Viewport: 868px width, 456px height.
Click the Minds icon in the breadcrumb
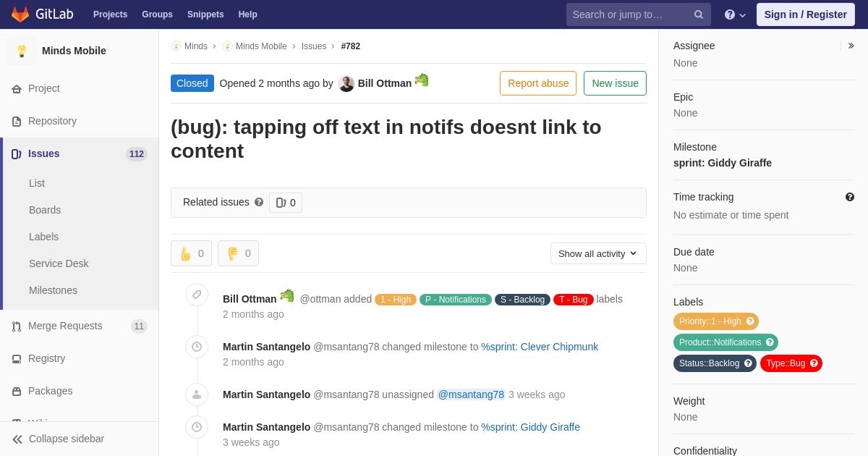(176, 46)
